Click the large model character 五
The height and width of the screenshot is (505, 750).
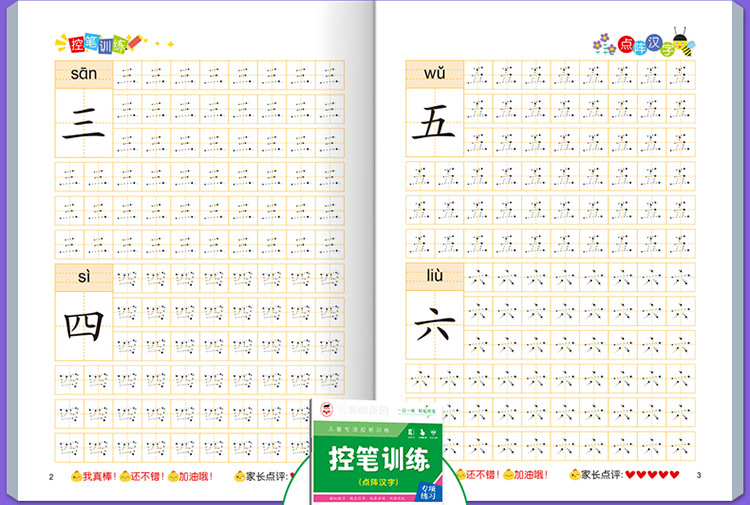434,122
